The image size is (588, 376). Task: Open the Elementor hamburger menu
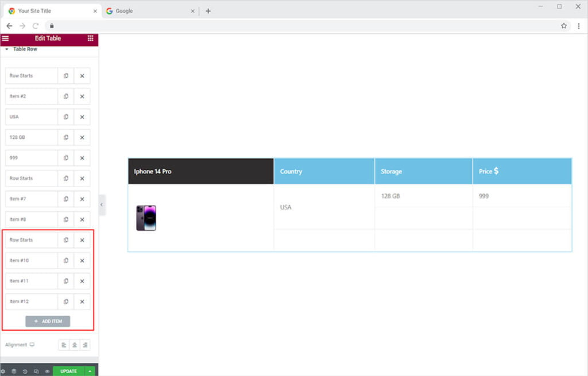(6, 38)
